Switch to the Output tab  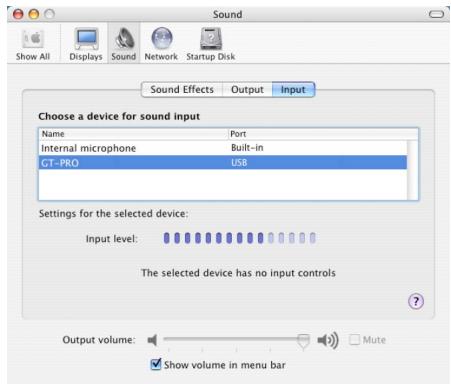247,90
